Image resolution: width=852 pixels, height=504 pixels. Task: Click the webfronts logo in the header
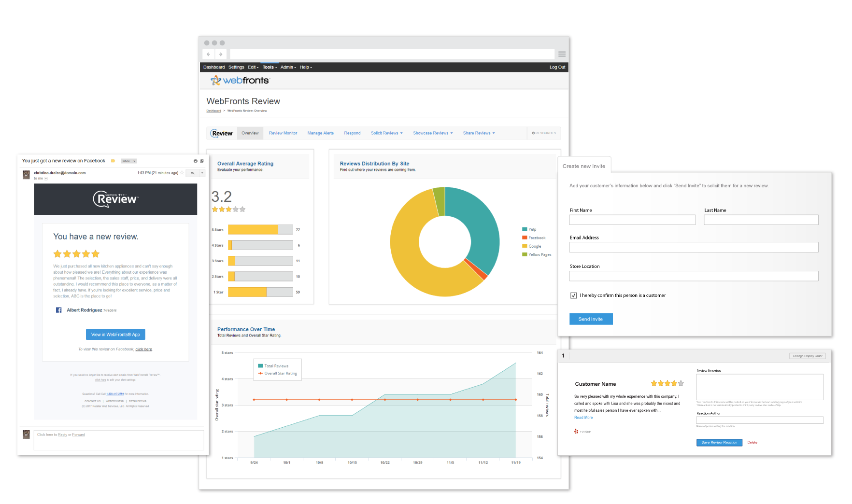(x=240, y=80)
